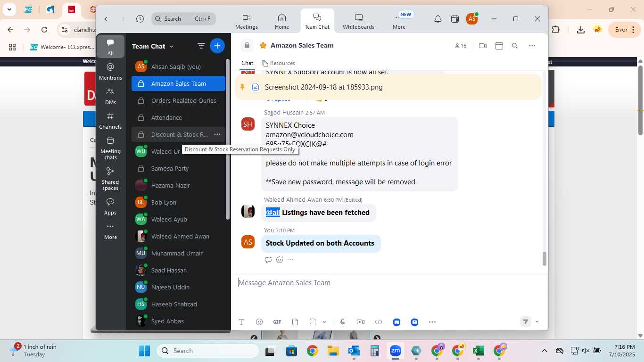Click the chat messages scrollbar
The height and width of the screenshot is (362, 644).
coord(545,259)
